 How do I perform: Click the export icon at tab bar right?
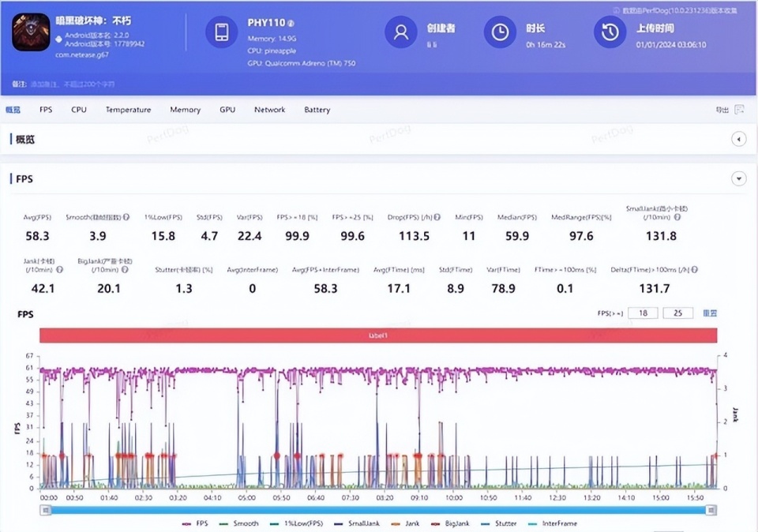[x=739, y=110]
